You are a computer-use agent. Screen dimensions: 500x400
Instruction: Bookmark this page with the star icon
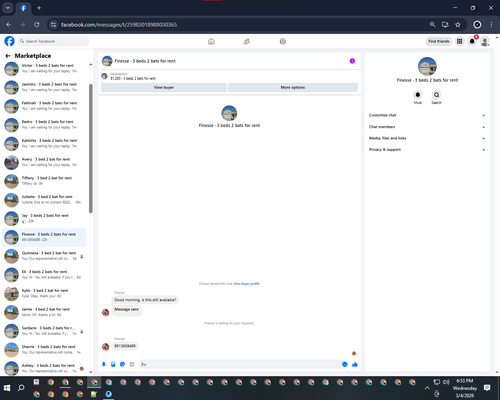458,24
